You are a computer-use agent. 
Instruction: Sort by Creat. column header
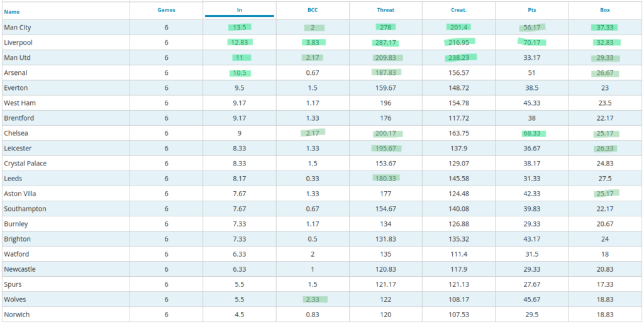pyautogui.click(x=458, y=10)
